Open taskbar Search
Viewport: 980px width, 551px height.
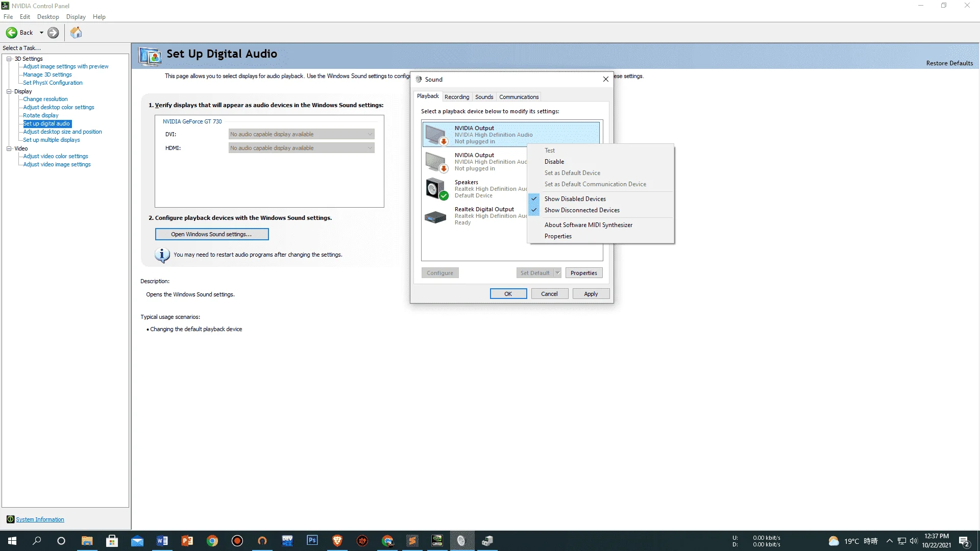37,541
